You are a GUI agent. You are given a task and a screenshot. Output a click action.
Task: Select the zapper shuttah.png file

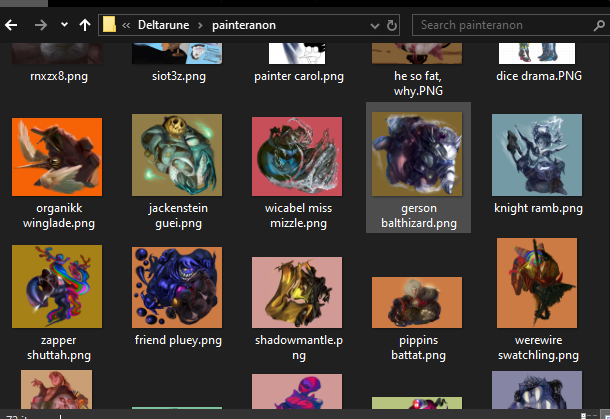tap(57, 286)
